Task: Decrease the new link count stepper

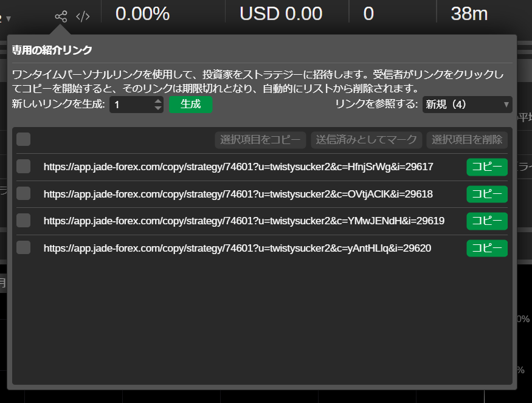Action: (158, 108)
